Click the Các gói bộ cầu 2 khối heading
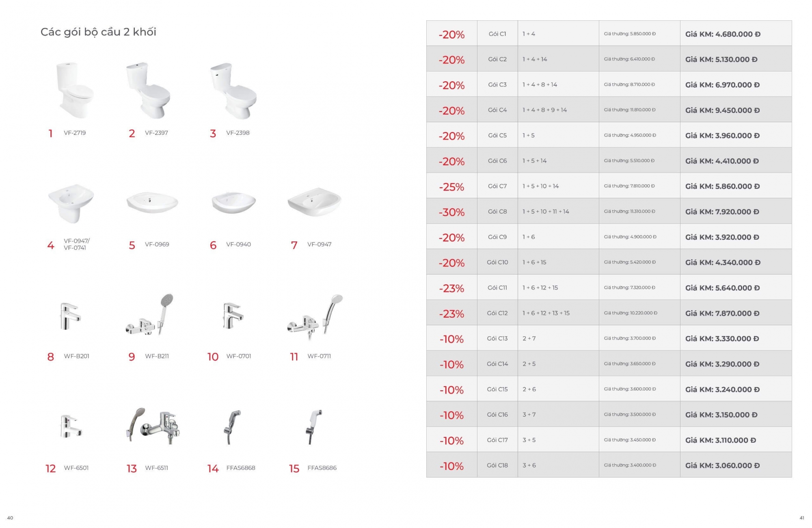 pyautogui.click(x=98, y=32)
